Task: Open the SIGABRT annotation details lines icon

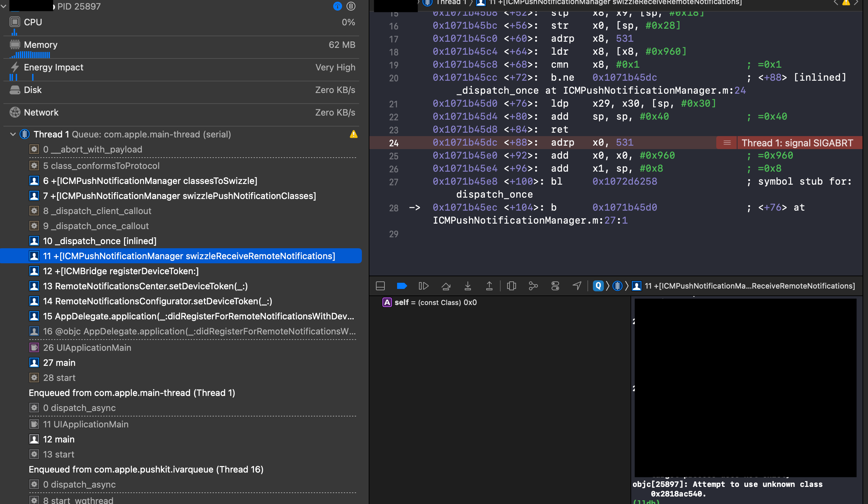Action: coord(727,143)
